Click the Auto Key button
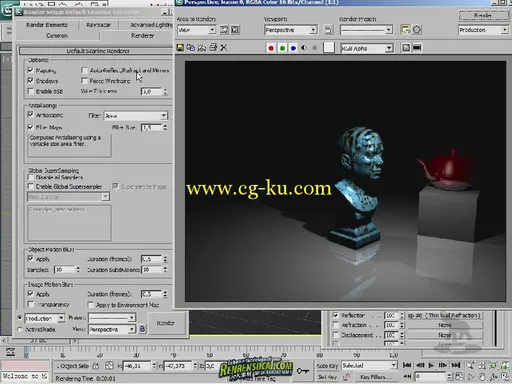Screen dimensions: 512x384 327,366
